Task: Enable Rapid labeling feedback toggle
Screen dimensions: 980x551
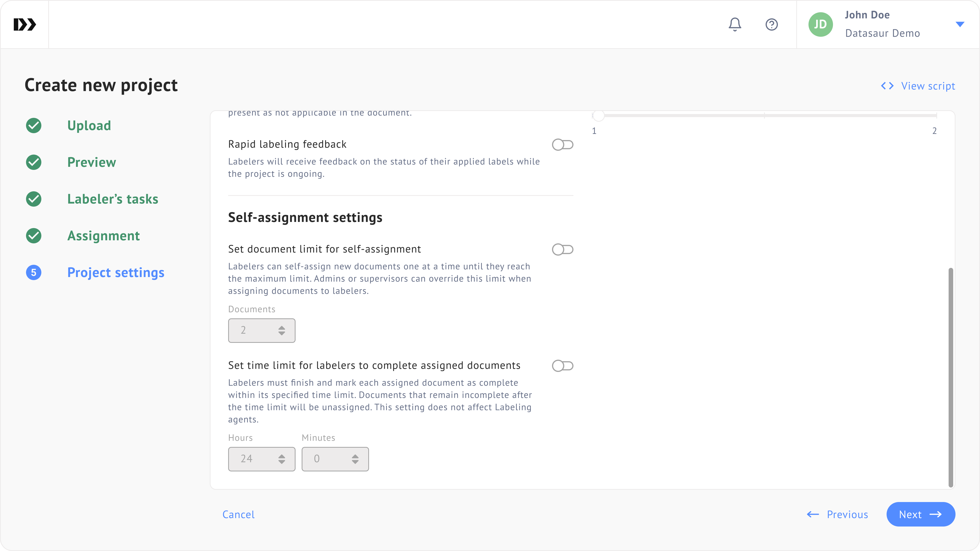Action: [x=562, y=144]
